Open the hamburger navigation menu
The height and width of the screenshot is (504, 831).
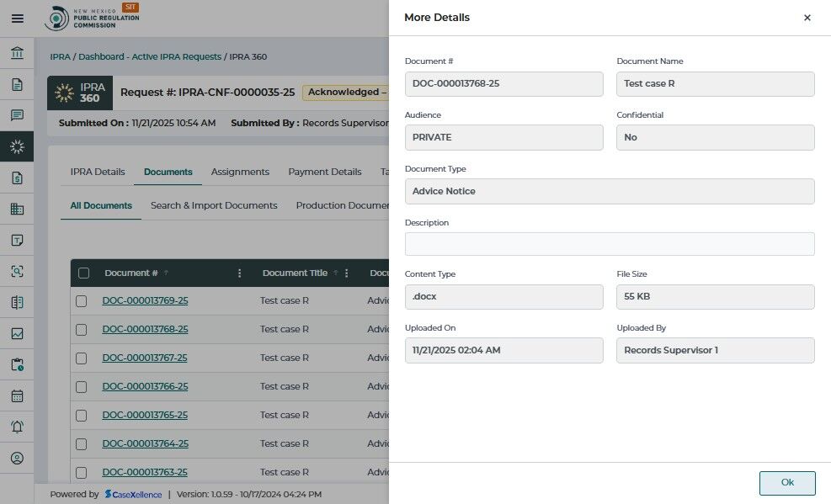[x=17, y=18]
